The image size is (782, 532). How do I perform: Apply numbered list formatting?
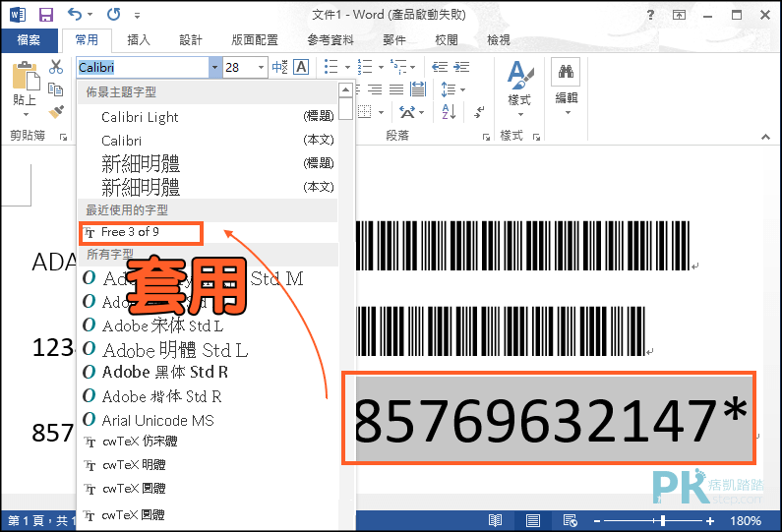click(x=365, y=67)
